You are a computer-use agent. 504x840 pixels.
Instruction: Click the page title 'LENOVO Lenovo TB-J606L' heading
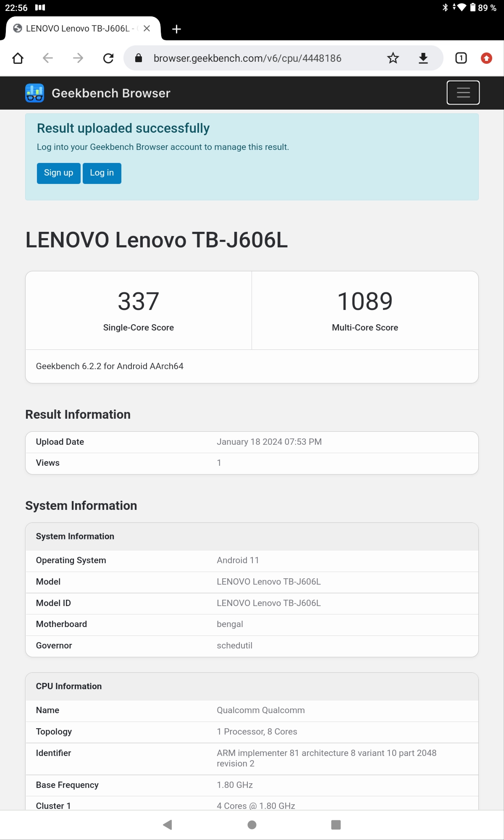coord(157,240)
